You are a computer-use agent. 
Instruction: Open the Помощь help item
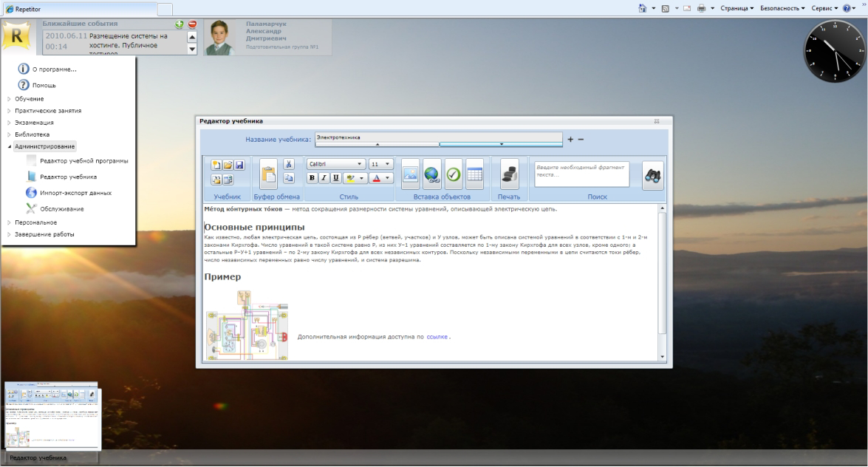pyautogui.click(x=37, y=85)
